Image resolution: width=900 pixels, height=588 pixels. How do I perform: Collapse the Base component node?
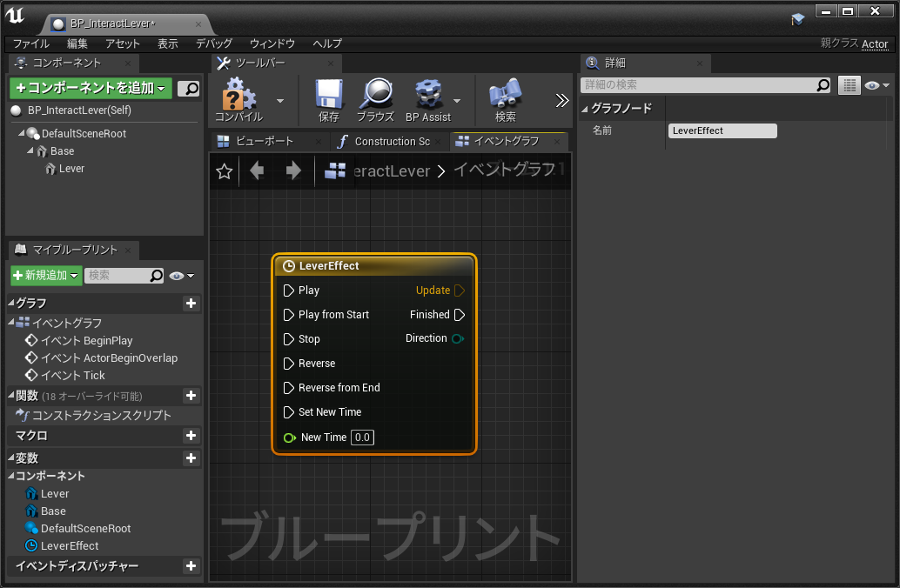pos(30,150)
